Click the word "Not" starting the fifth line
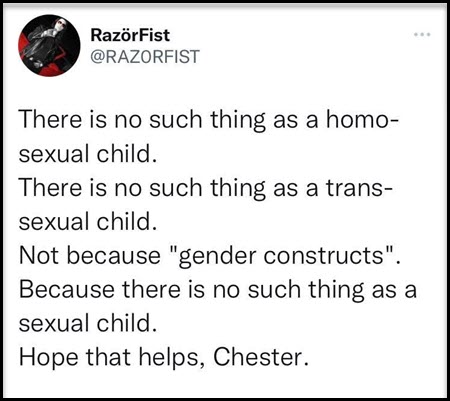The height and width of the screenshot is (401, 450). tap(39, 256)
